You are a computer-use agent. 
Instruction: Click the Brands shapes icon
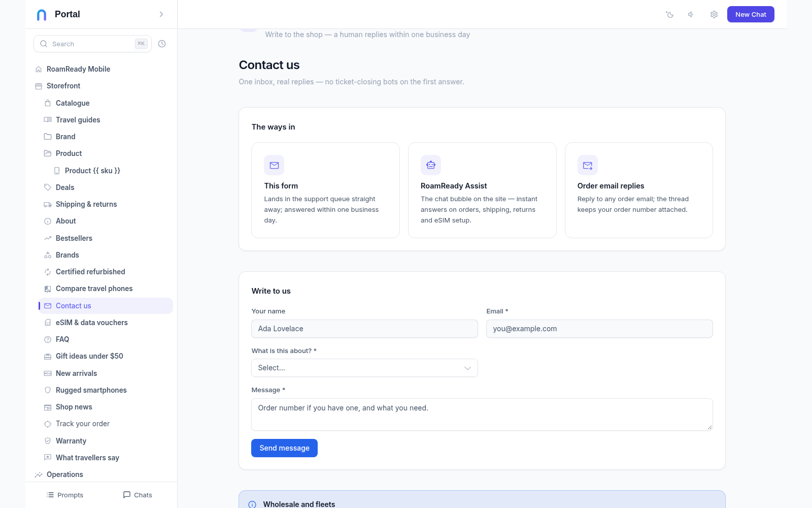[x=48, y=255]
